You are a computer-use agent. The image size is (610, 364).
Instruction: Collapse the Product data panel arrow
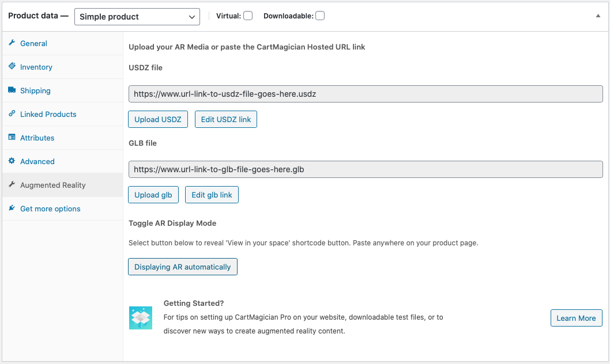click(598, 16)
